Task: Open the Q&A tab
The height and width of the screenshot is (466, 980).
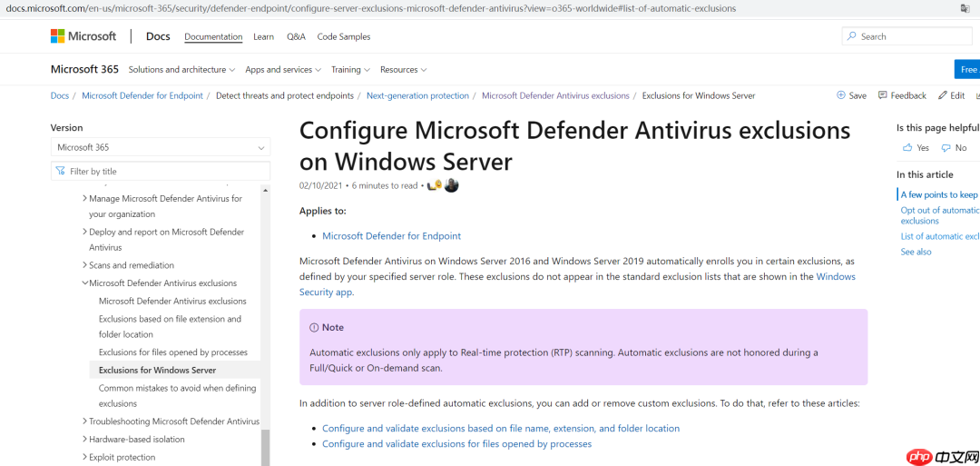Action: pos(296,37)
